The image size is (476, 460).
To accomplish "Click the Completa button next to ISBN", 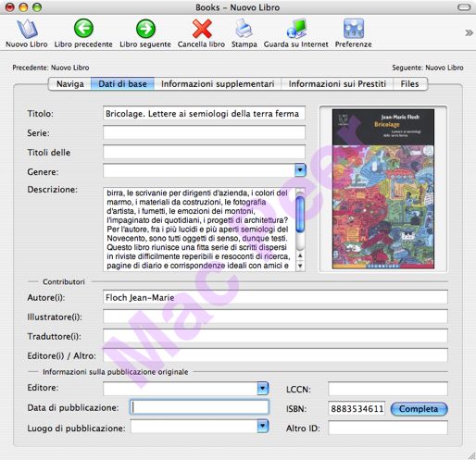I will point(419,409).
